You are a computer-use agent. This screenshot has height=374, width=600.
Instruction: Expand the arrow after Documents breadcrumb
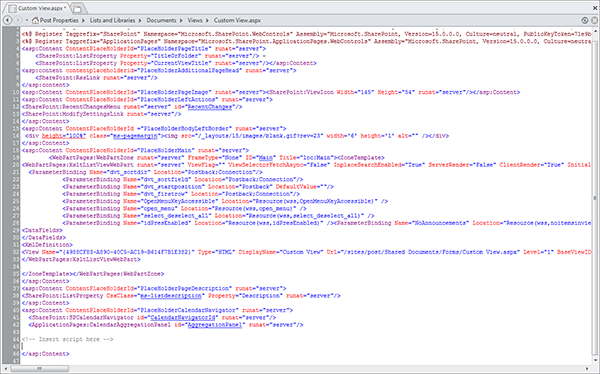tap(182, 20)
